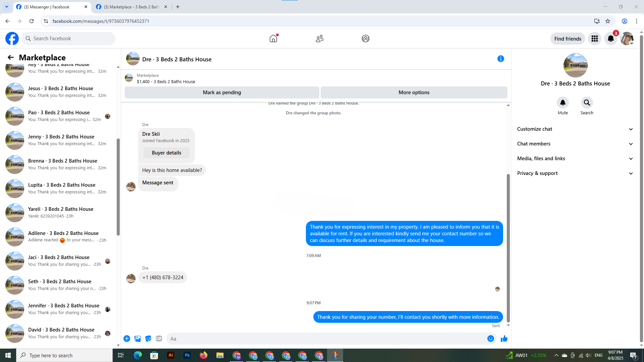Expand the Customize chat section
Image resolution: width=644 pixels, height=362 pixels.
(575, 129)
